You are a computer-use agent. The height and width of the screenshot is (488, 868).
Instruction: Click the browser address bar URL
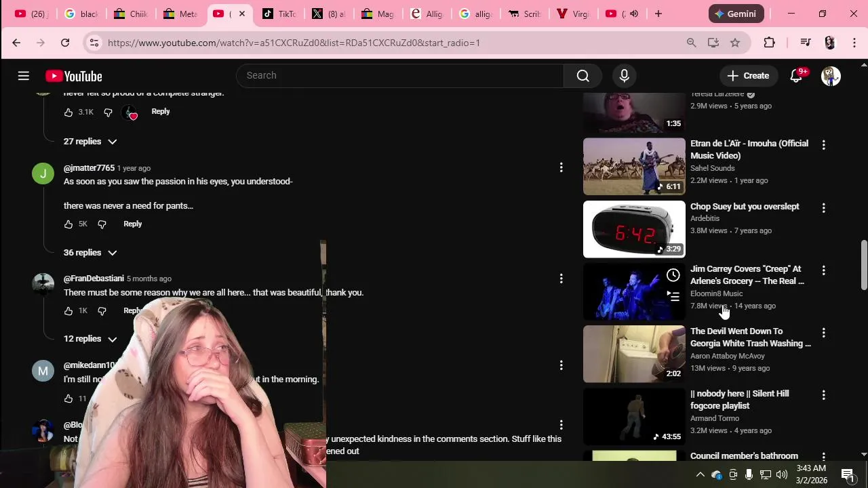tap(294, 43)
